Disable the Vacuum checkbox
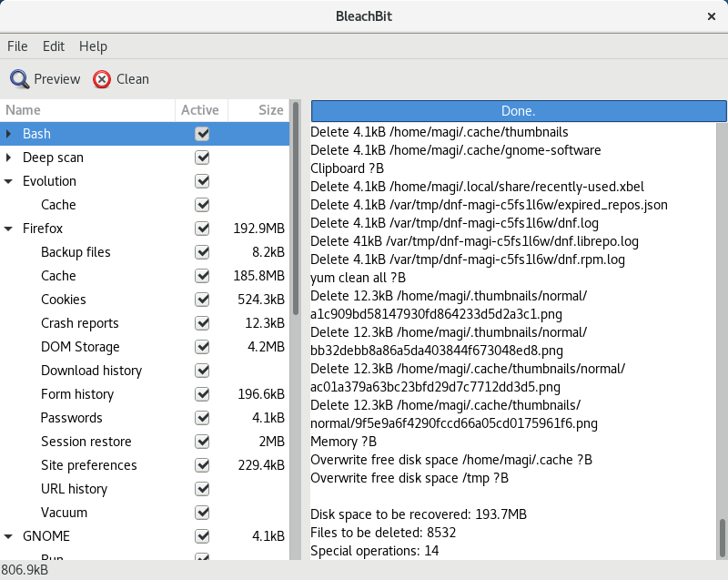Screen dimensions: 728x580 click(x=202, y=513)
